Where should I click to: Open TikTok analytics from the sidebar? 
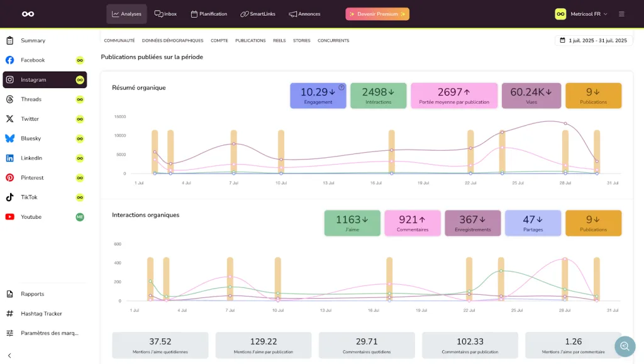(x=28, y=197)
